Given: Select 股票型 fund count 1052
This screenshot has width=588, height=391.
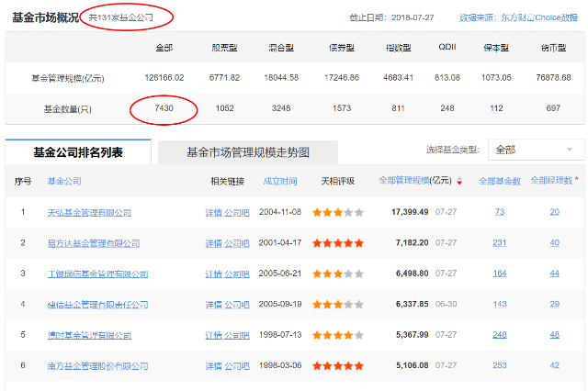Looking at the screenshot, I should [x=224, y=108].
